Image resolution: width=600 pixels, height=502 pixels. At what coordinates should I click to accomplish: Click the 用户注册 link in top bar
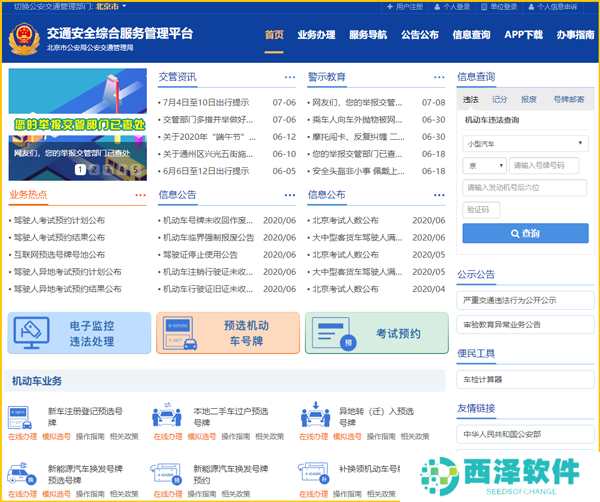pos(407,6)
